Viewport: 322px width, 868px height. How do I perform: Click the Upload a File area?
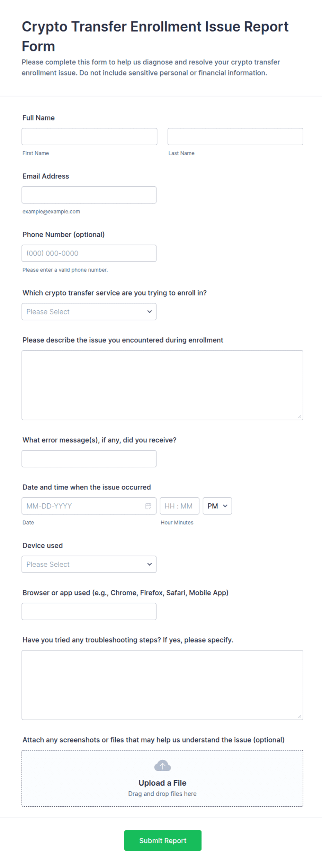pyautogui.click(x=162, y=778)
